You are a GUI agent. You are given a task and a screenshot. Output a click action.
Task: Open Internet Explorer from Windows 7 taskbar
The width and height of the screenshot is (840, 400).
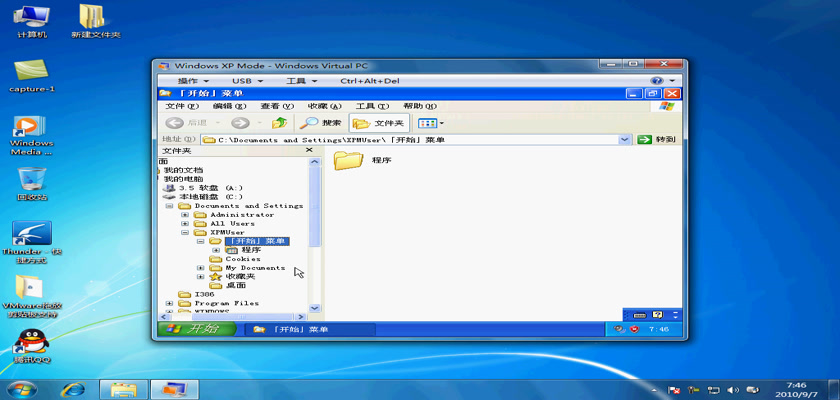point(72,389)
